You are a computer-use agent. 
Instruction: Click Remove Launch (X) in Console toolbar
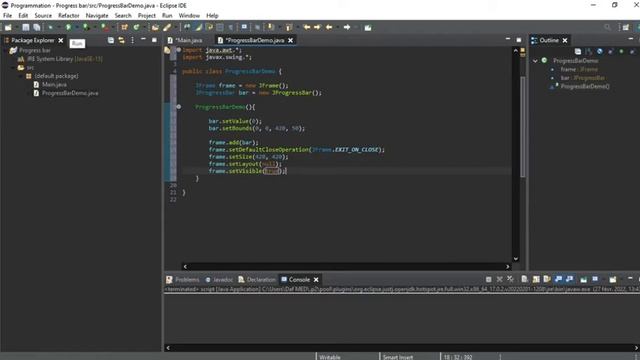[500, 279]
